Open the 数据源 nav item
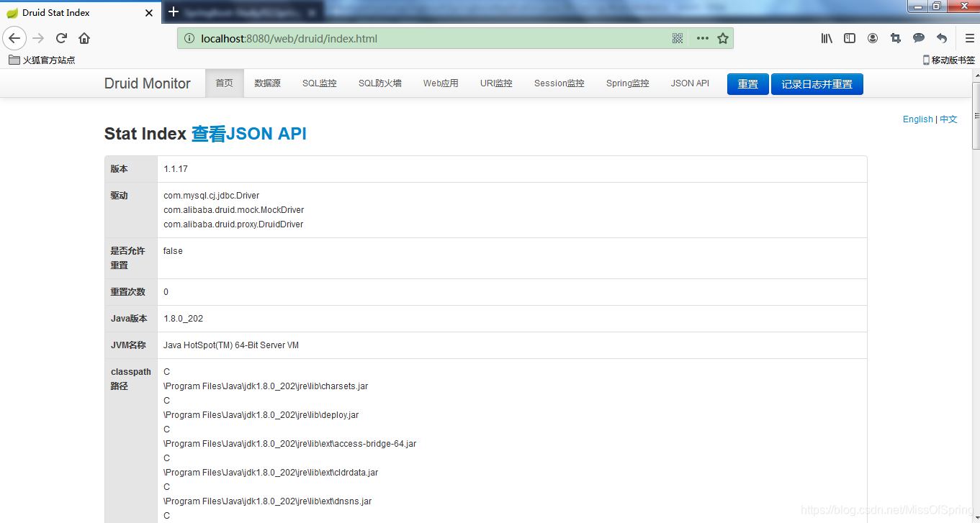The width and height of the screenshot is (980, 523). point(267,83)
